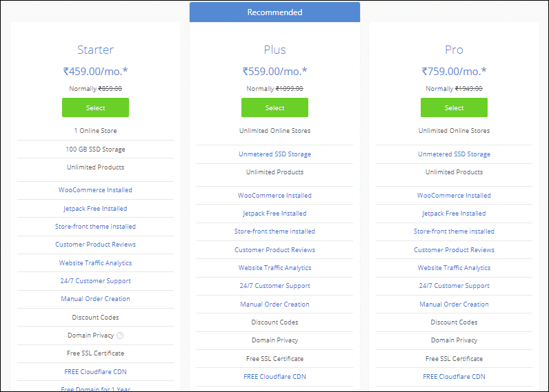Open Unmetered SSD Storage link in Plus
The height and width of the screenshot is (392, 549).
[275, 154]
